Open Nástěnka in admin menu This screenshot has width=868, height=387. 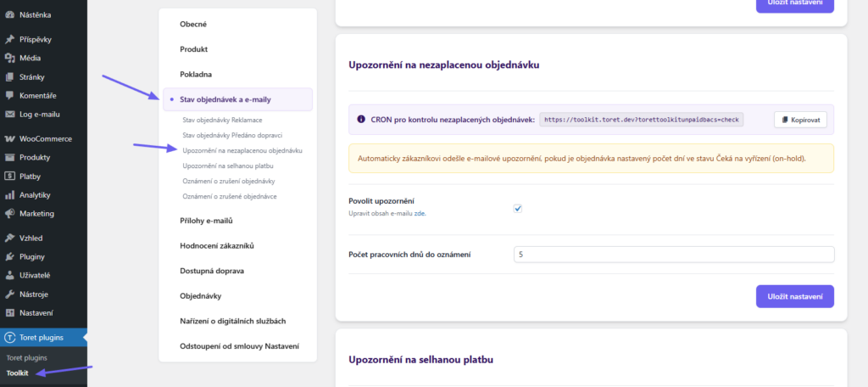43,15
